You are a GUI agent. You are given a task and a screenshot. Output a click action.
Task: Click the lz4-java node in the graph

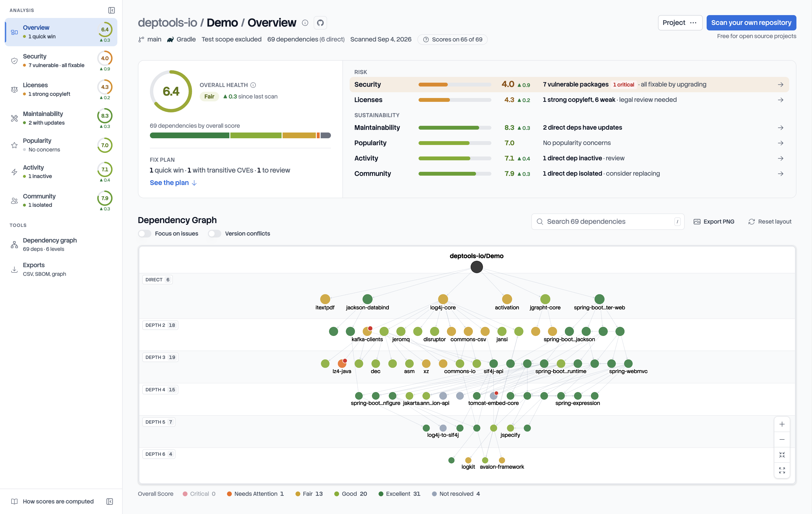342,364
